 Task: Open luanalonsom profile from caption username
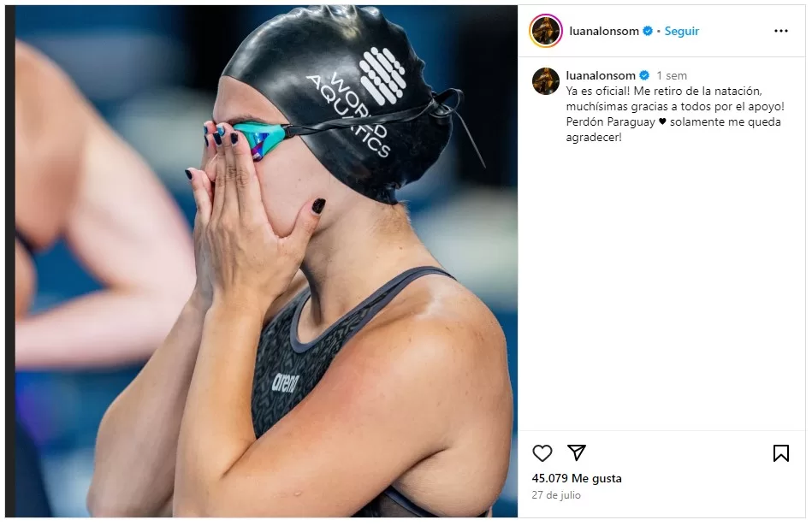[601, 75]
